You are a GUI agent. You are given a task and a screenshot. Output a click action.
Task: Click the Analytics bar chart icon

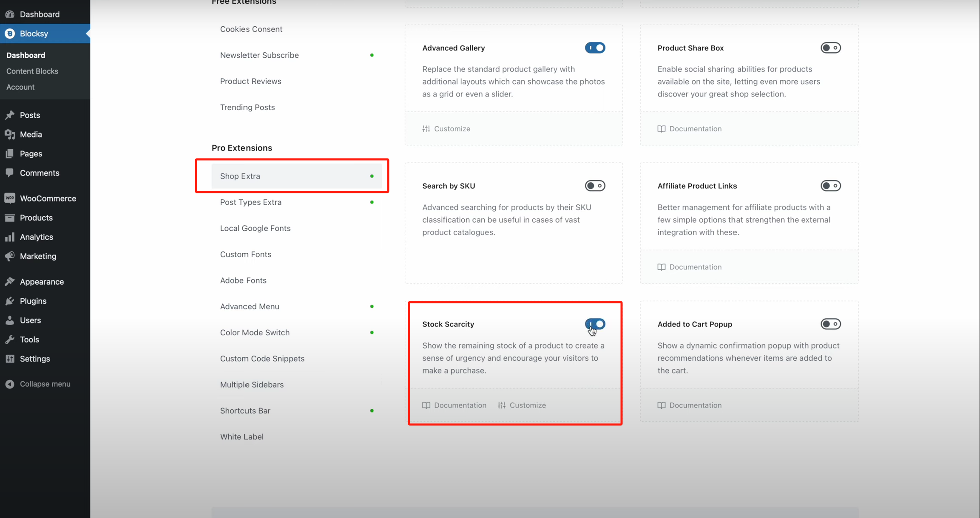tap(10, 237)
